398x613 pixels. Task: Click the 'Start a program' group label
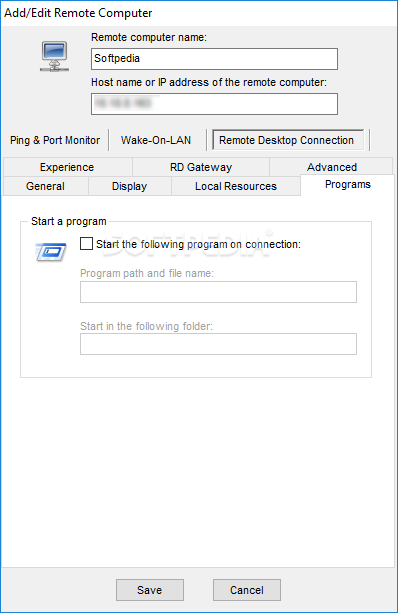click(69, 221)
